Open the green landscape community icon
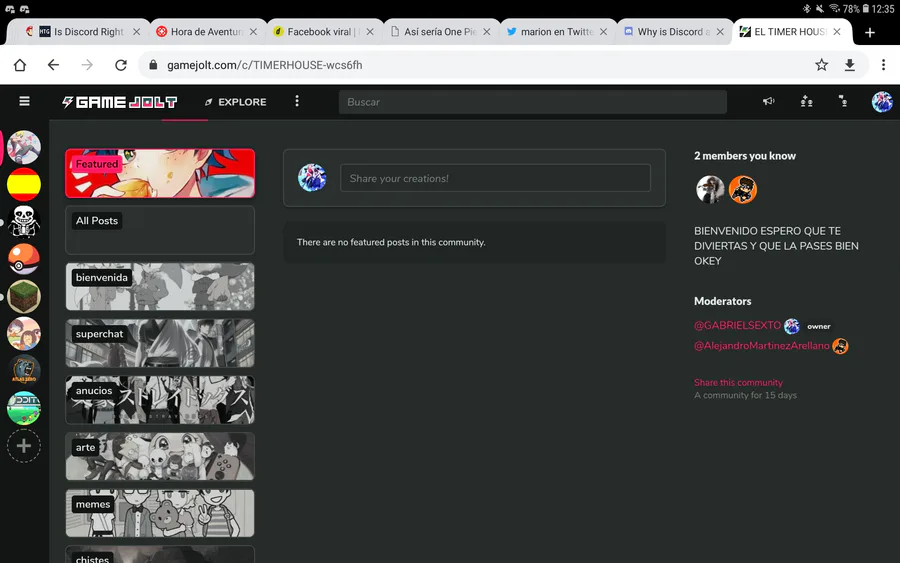Viewport: 900px width, 563px height. 24,408
